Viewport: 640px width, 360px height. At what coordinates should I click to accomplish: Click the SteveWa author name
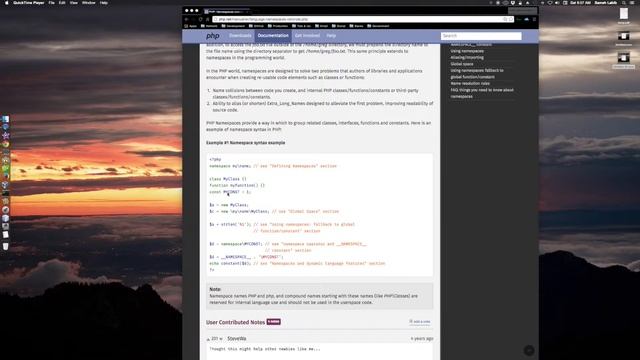coord(237,339)
